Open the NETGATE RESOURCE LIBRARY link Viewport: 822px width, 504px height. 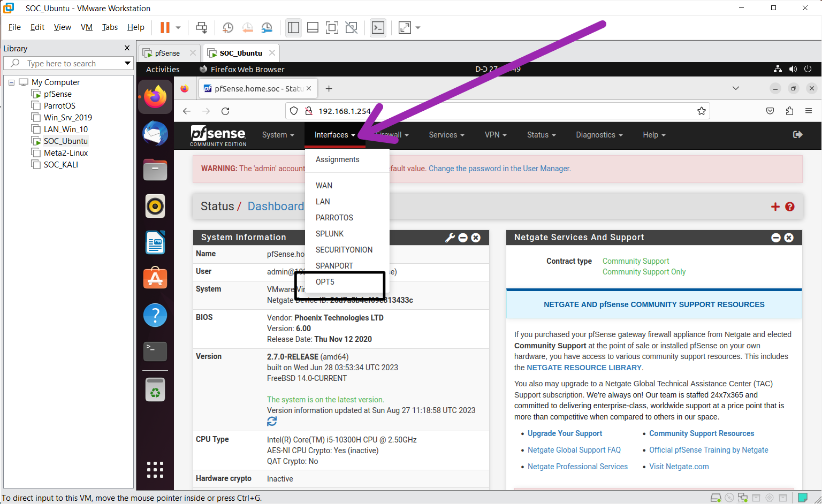(x=584, y=368)
